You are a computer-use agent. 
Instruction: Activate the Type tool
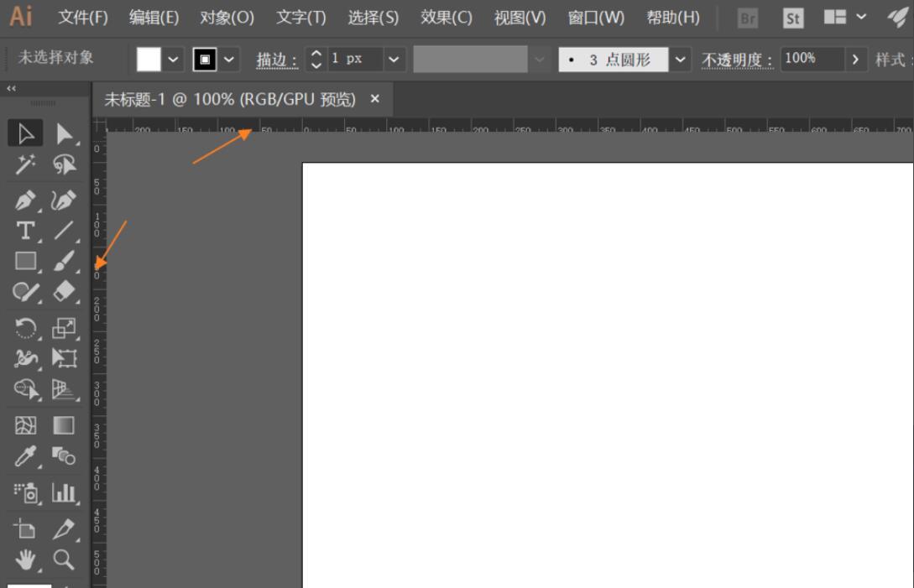[x=25, y=231]
